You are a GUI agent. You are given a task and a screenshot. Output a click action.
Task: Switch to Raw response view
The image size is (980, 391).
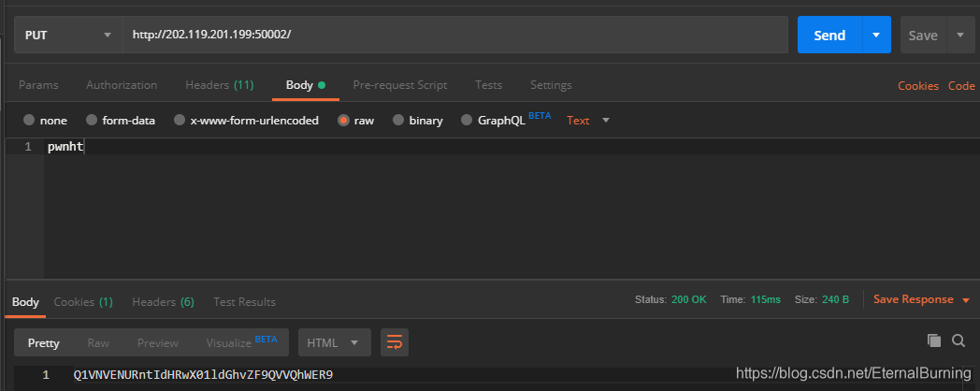pyautogui.click(x=98, y=343)
